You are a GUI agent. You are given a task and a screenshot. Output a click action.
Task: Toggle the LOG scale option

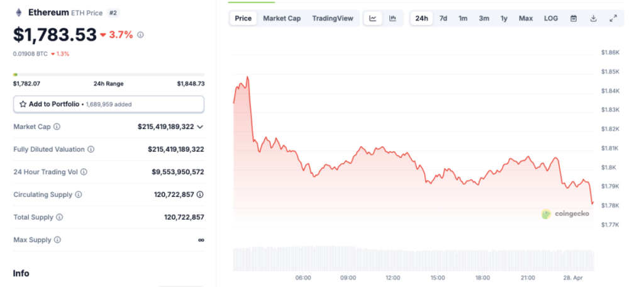551,18
